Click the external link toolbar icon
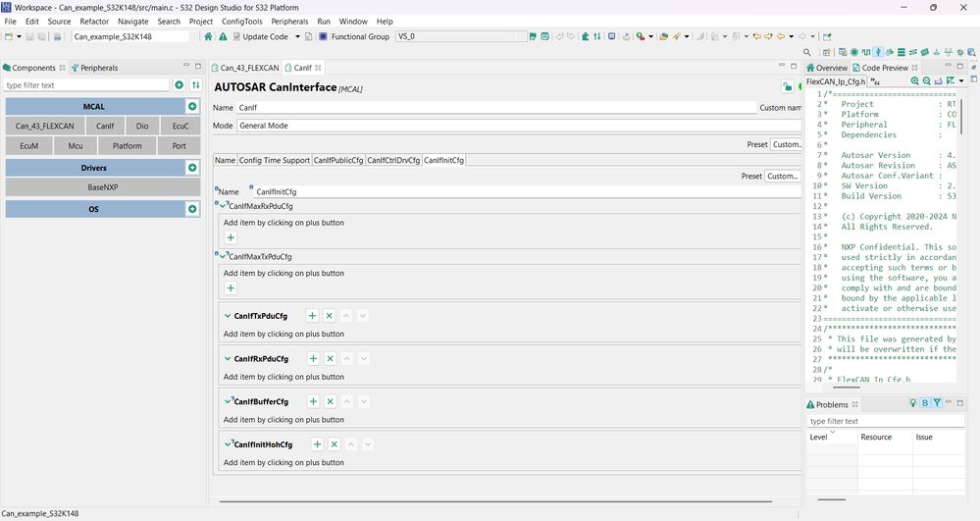 (827, 36)
